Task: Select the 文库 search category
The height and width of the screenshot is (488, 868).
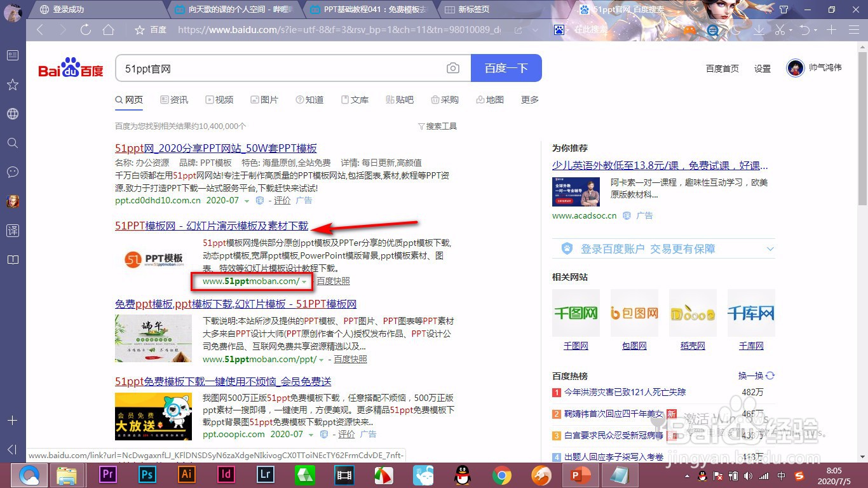Action: click(355, 100)
